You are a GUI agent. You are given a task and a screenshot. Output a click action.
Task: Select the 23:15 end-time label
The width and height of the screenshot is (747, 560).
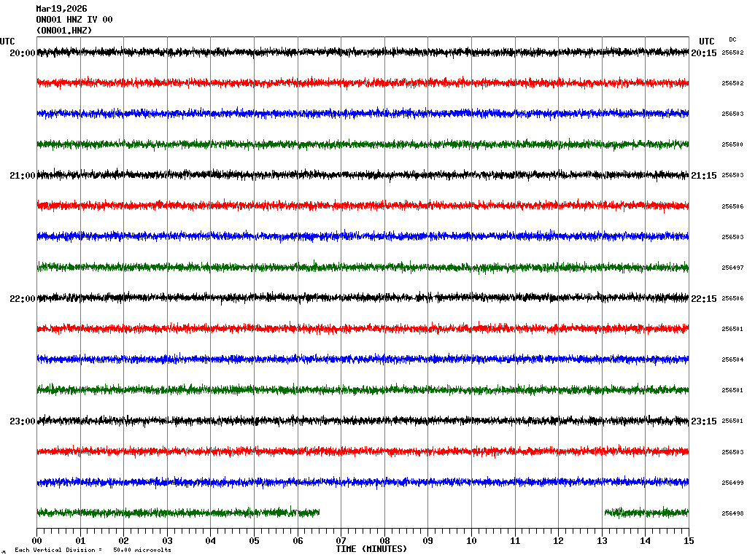pyautogui.click(x=704, y=421)
